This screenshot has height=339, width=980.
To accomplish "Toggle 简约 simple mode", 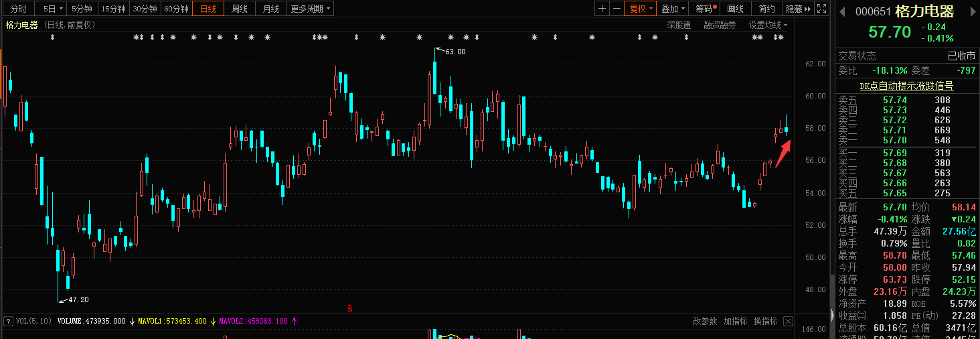I will pyautogui.click(x=766, y=9).
